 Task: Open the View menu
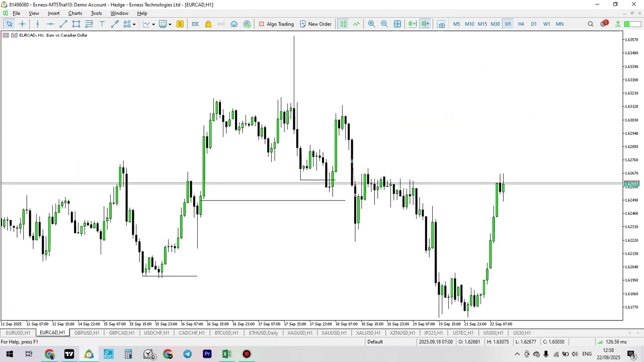tap(34, 13)
